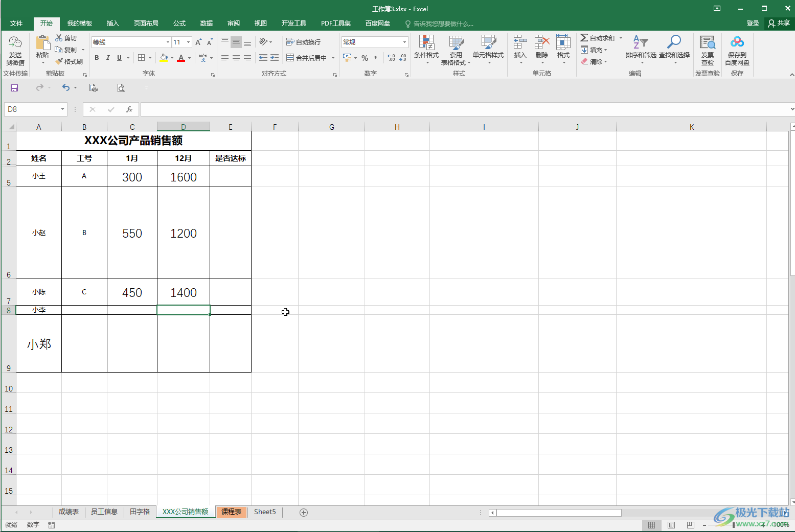Open the font name dropdown
Viewport: 795px width, 532px height.
(168, 42)
